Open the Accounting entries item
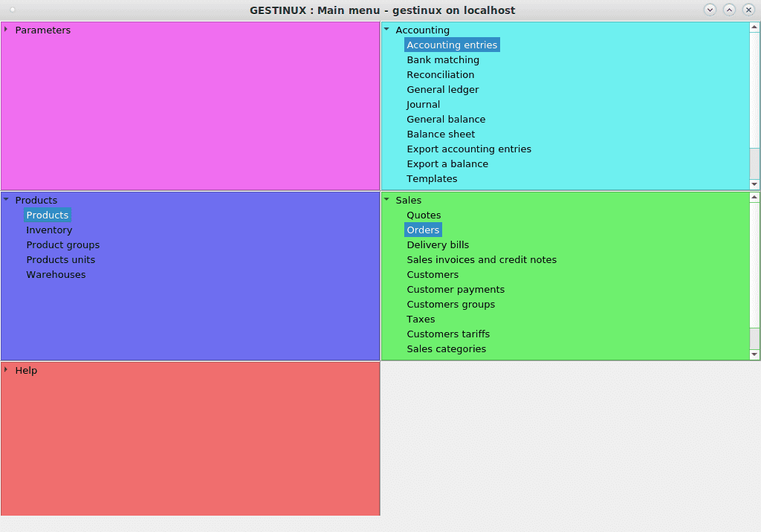This screenshot has width=761, height=532. click(x=451, y=45)
